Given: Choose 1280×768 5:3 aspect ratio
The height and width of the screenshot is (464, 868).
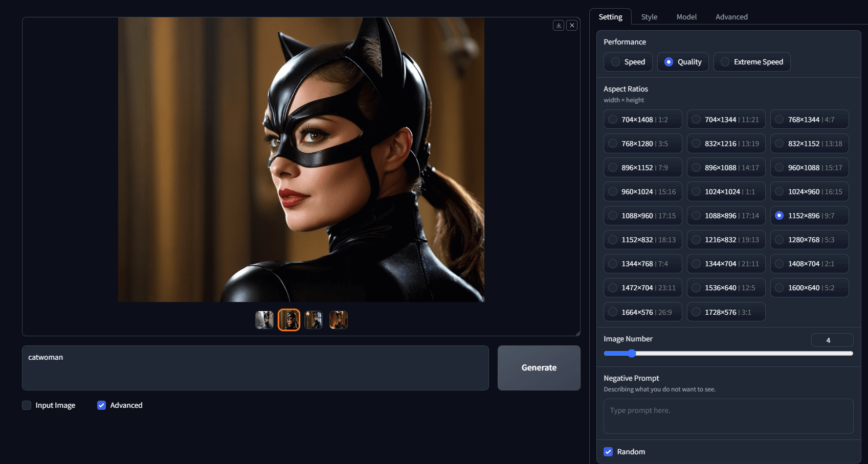Looking at the screenshot, I should click(x=810, y=240).
